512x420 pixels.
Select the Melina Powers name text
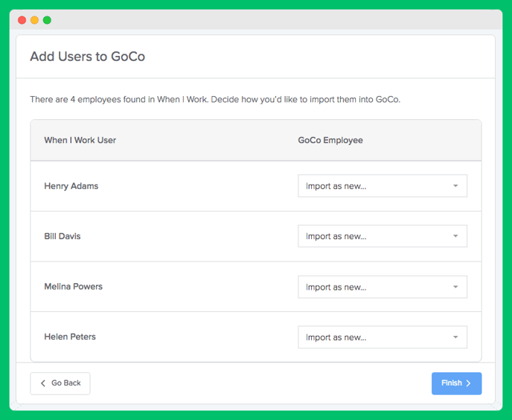74,286
